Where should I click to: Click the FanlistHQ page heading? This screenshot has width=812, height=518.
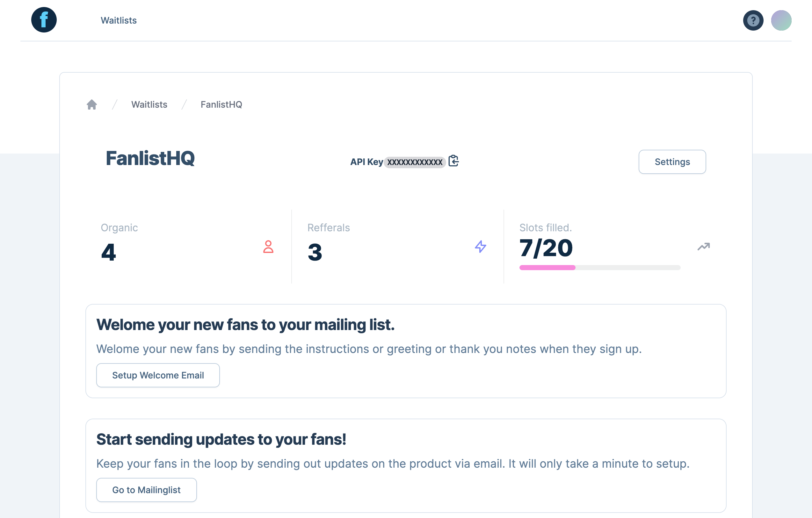pyautogui.click(x=150, y=158)
